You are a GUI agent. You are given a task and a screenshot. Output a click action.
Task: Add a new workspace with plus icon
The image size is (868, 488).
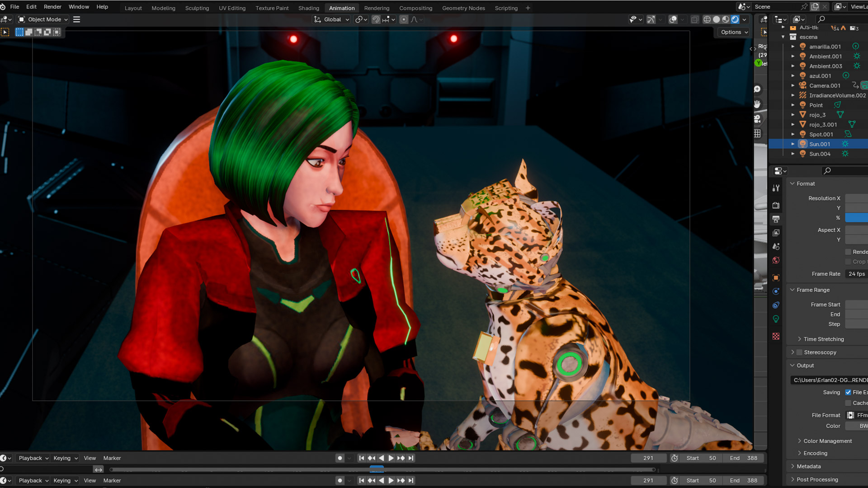tap(528, 8)
